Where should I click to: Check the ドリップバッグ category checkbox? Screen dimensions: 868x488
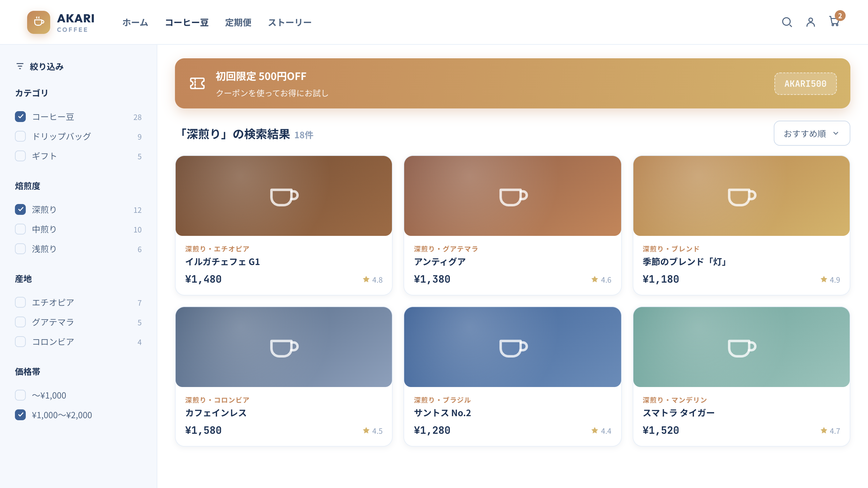(20, 136)
